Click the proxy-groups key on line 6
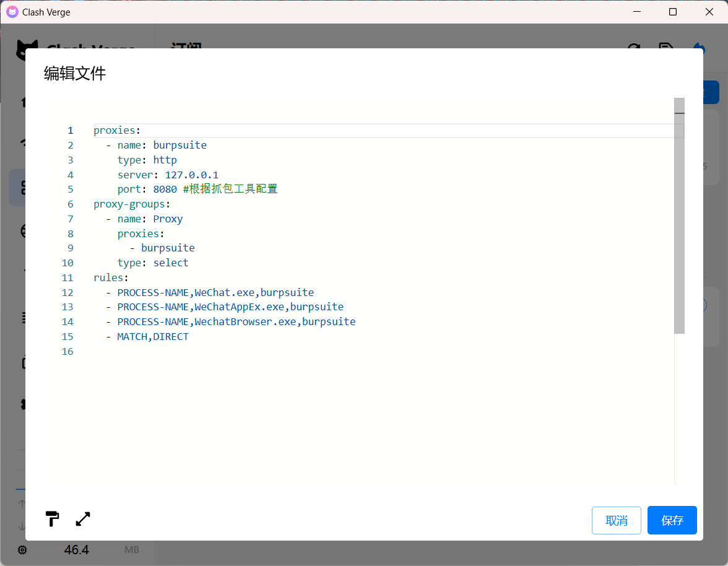The height and width of the screenshot is (566, 728). [129, 204]
